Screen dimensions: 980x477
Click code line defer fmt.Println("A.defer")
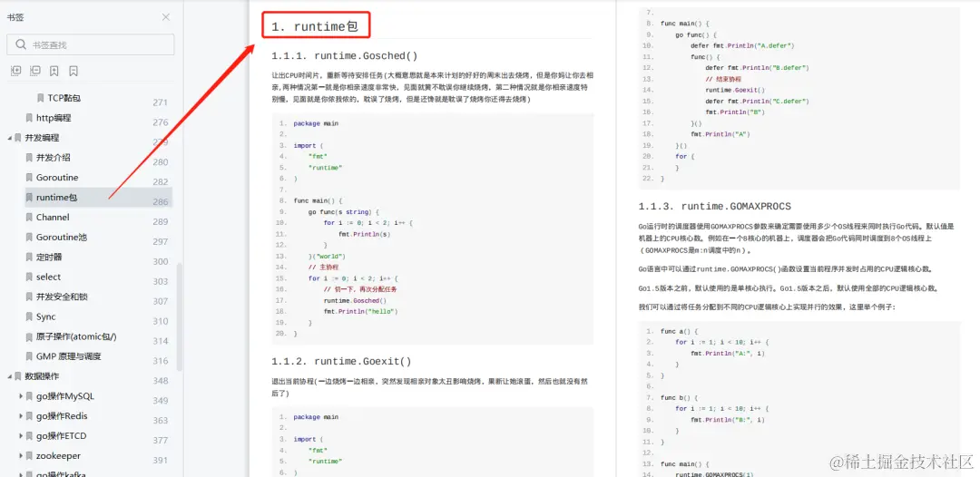[x=742, y=45]
